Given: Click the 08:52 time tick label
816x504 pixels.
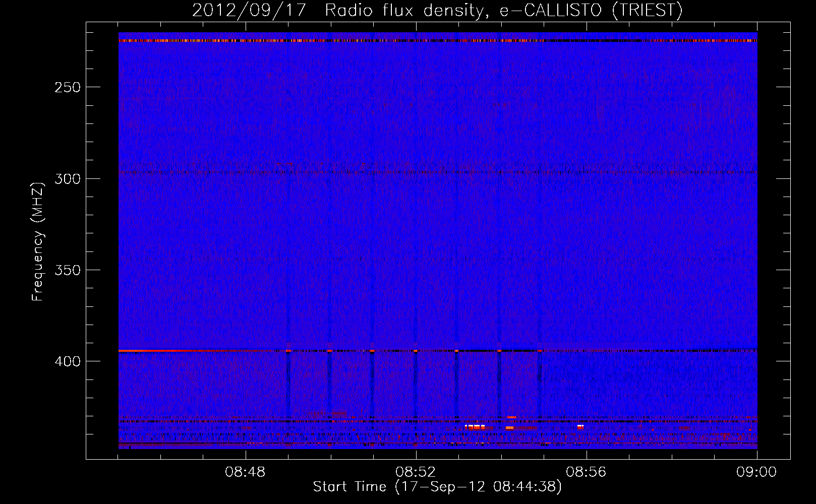Looking at the screenshot, I should tap(416, 472).
